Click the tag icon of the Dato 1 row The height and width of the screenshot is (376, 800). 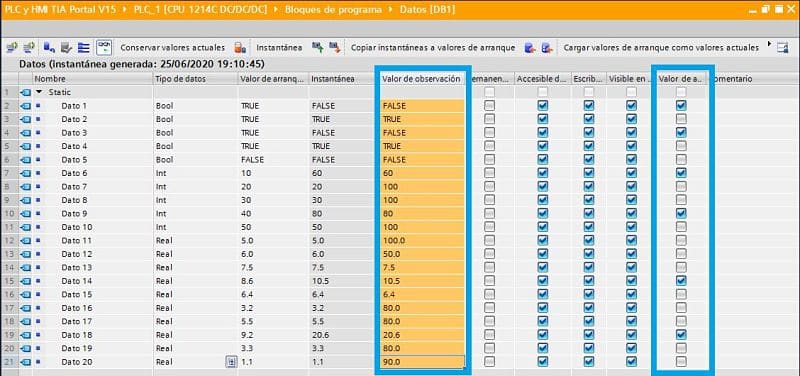[26, 106]
